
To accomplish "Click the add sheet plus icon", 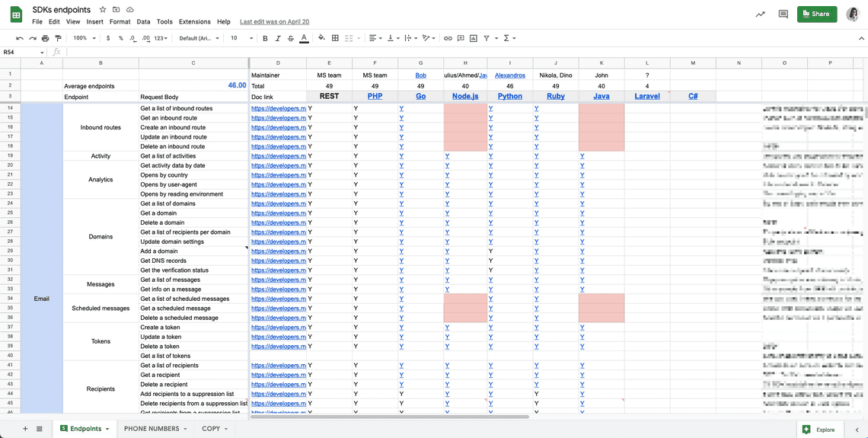I will 25,429.
